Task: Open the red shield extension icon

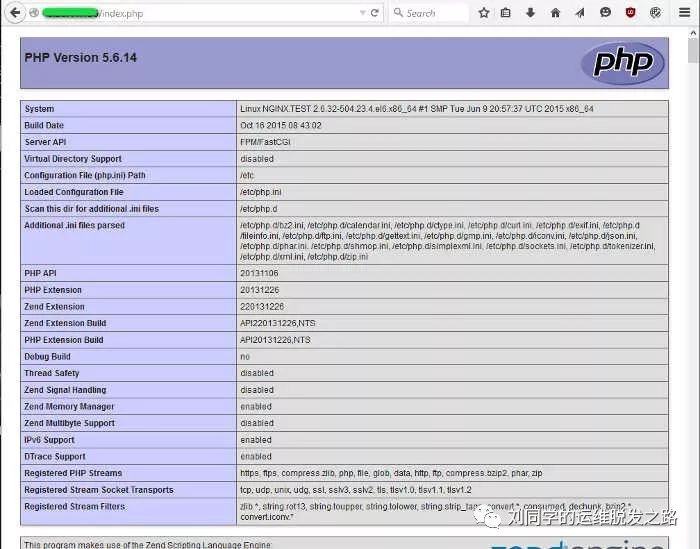Action: coord(630,12)
